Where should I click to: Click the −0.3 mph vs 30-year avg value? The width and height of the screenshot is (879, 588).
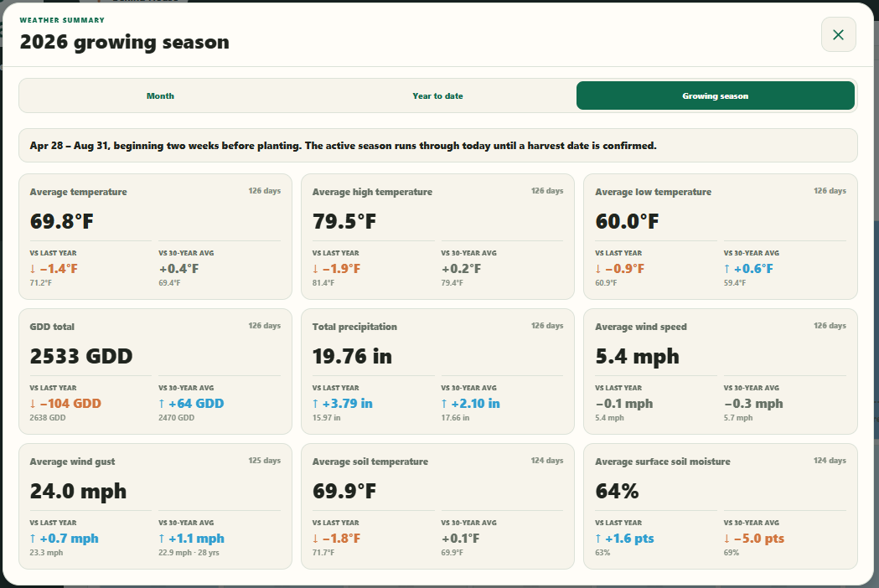(753, 404)
